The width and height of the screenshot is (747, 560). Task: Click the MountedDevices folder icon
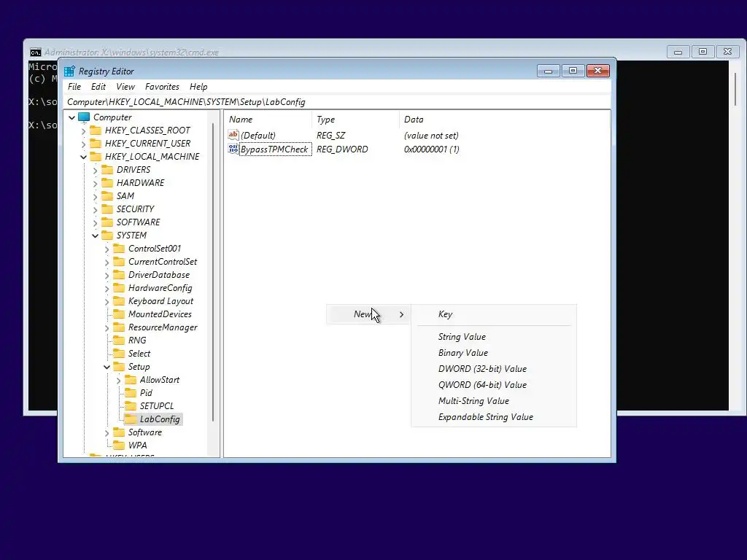pos(119,314)
